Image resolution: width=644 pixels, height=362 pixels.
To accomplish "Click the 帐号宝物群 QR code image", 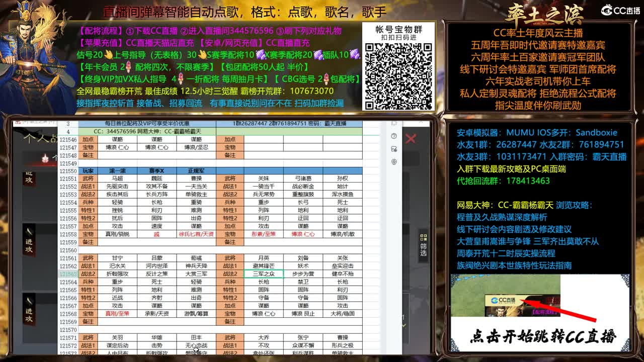I will tap(398, 75).
